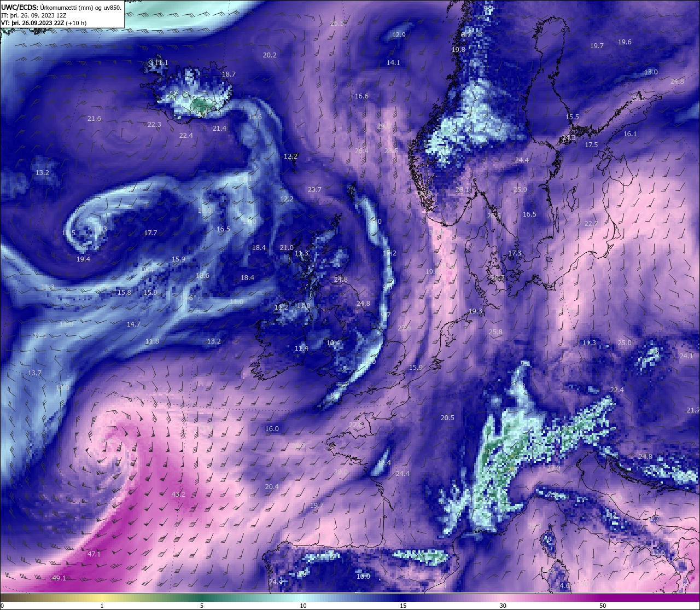Click the 14.6 value at the bottom right
This screenshot has height=610, width=700.
[x=563, y=585]
